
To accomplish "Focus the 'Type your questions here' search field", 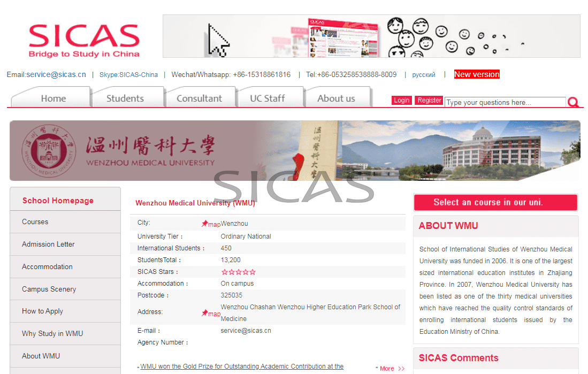I will tap(506, 102).
